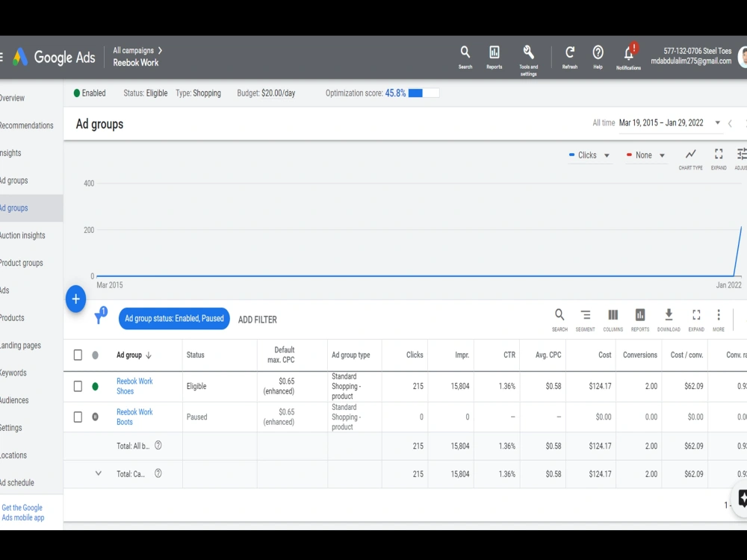The width and height of the screenshot is (747, 560).
Task: Click the Google Ads logo
Action: click(x=54, y=57)
